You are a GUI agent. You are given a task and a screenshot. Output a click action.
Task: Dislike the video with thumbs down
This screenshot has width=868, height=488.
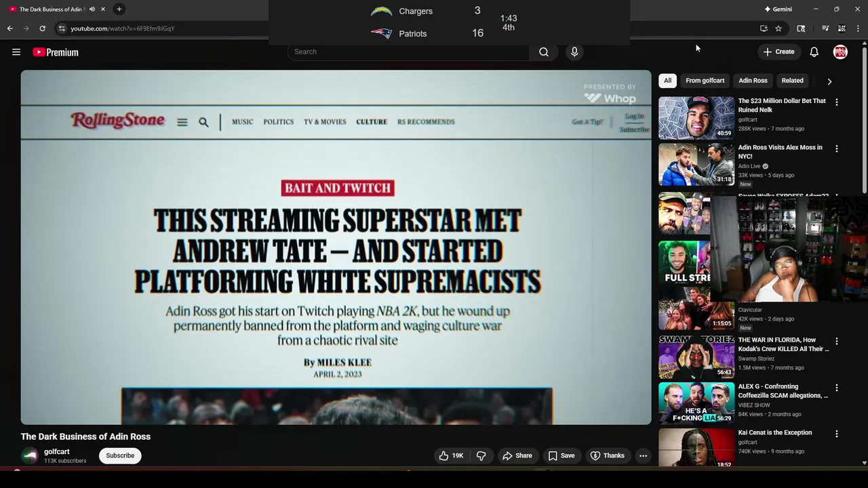(x=481, y=455)
